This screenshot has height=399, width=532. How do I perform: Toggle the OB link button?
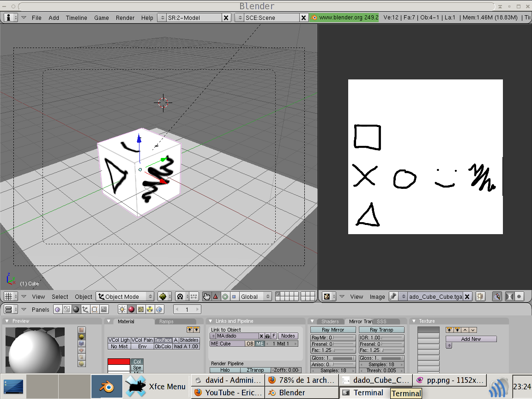(250, 344)
